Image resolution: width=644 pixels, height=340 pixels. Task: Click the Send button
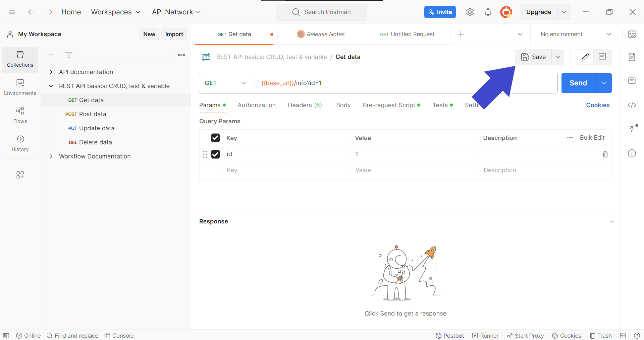[578, 83]
